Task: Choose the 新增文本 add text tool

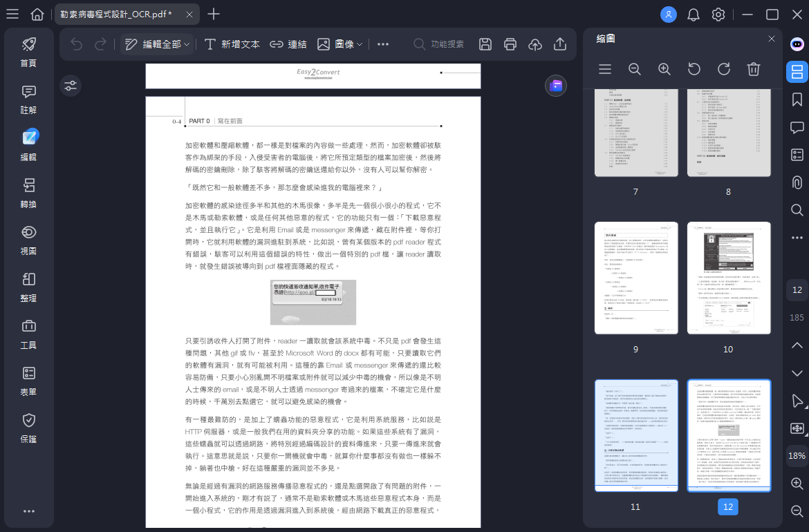Action: coord(232,44)
